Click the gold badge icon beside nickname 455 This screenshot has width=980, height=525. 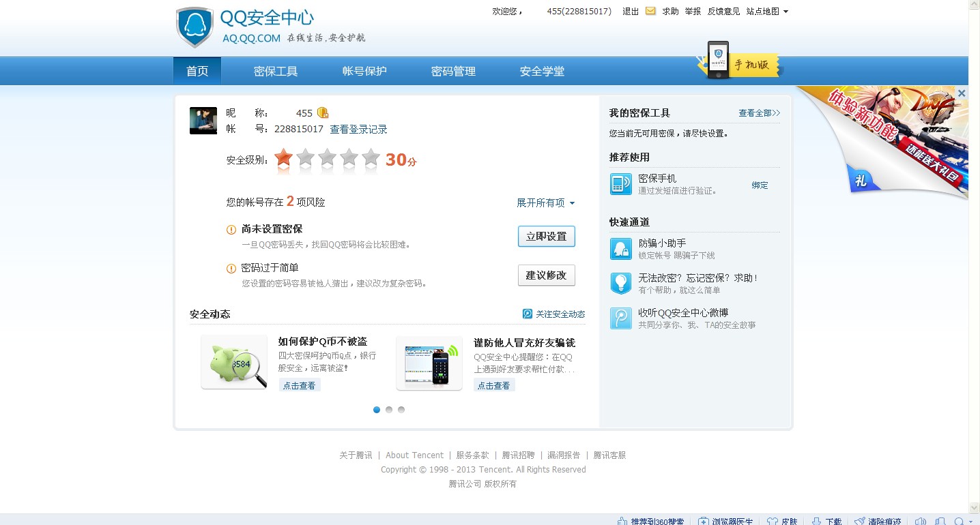click(x=323, y=112)
